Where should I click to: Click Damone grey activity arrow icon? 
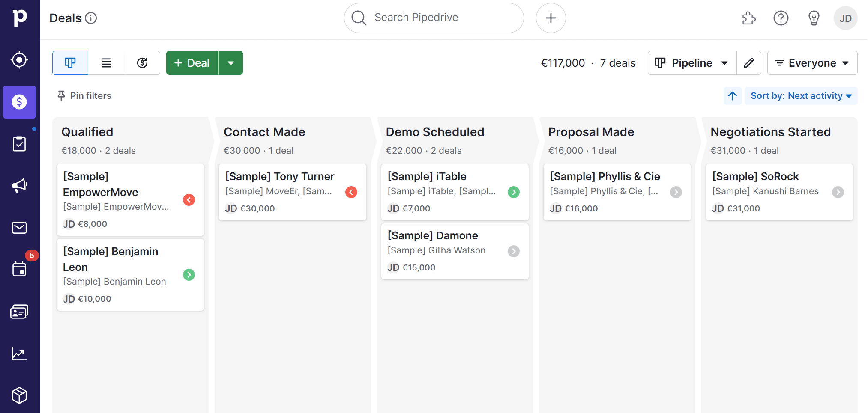514,251
